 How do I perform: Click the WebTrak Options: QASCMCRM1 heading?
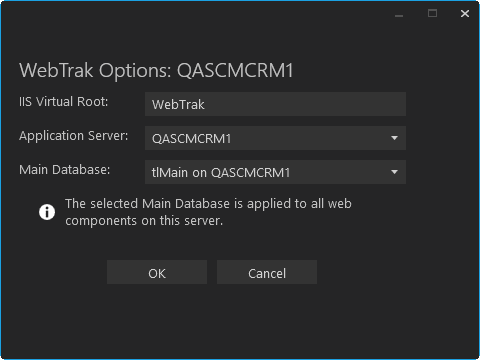(156, 71)
